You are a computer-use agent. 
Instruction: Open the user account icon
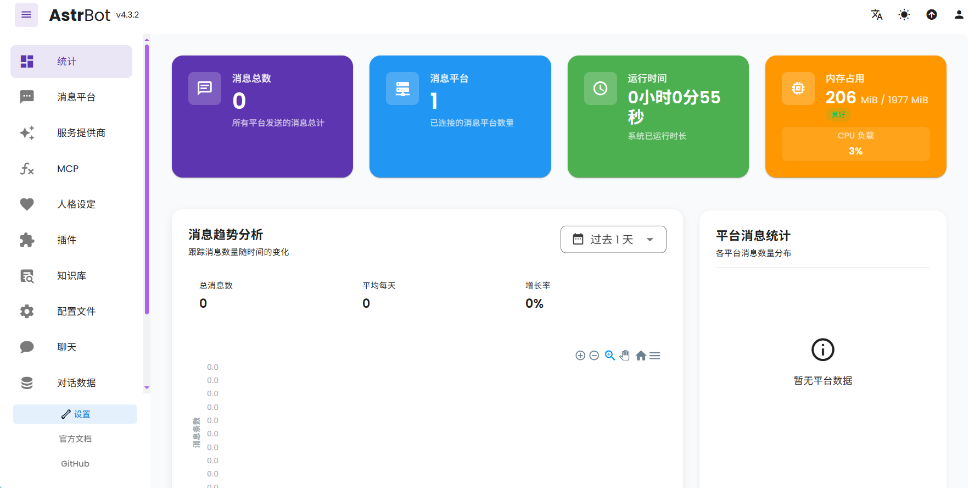pyautogui.click(x=959, y=15)
